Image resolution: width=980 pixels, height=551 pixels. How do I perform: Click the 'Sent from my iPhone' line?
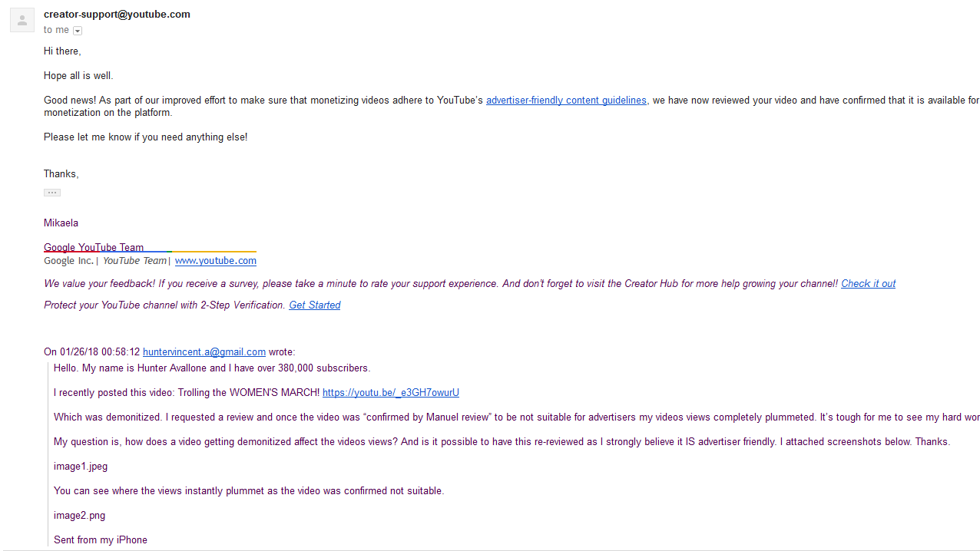[100, 540]
